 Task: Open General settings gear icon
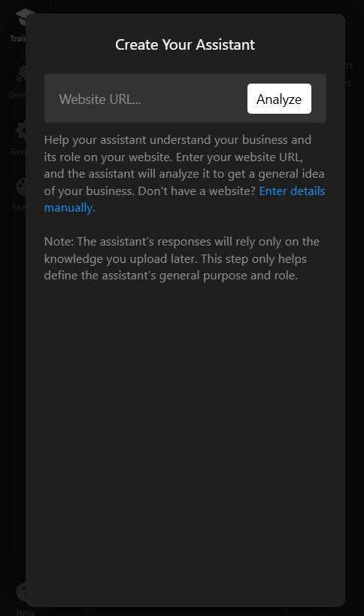[22, 130]
